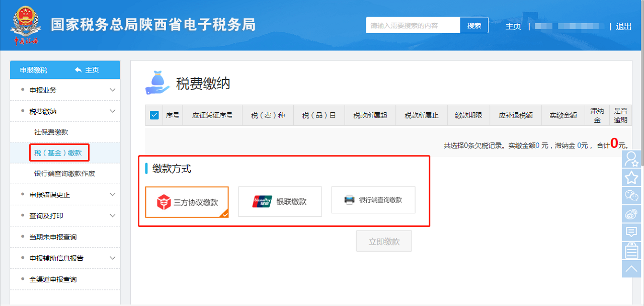Viewport: 644px width, 306px height.
Task: Click the 税（品）目 column header
Action: pyautogui.click(x=319, y=115)
